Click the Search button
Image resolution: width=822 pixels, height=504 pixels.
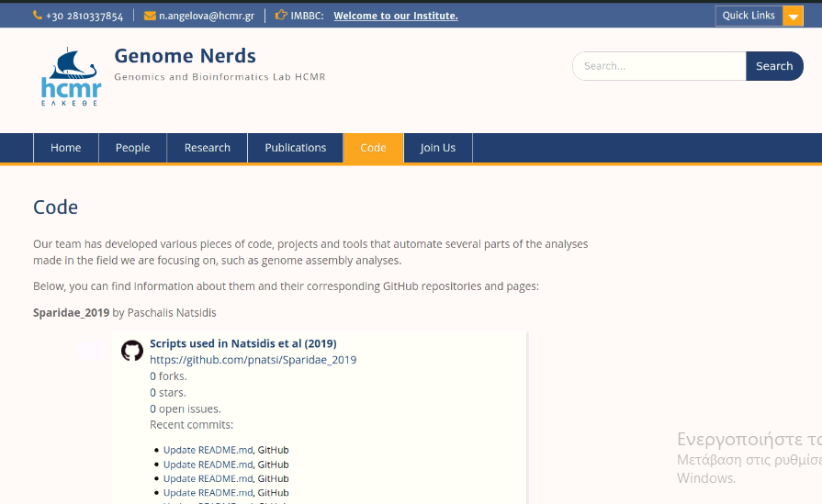tap(774, 66)
